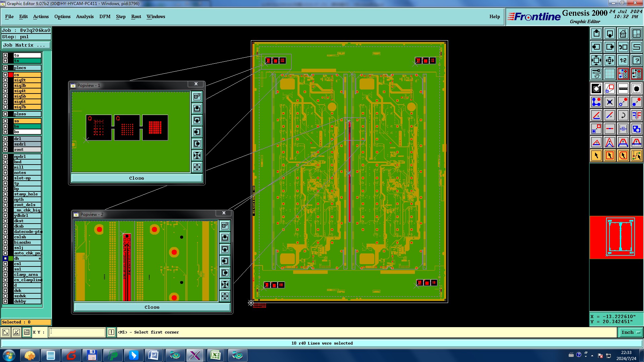The height and width of the screenshot is (362, 644).
Task: Click the pan left view icon
Action: [x=596, y=47]
